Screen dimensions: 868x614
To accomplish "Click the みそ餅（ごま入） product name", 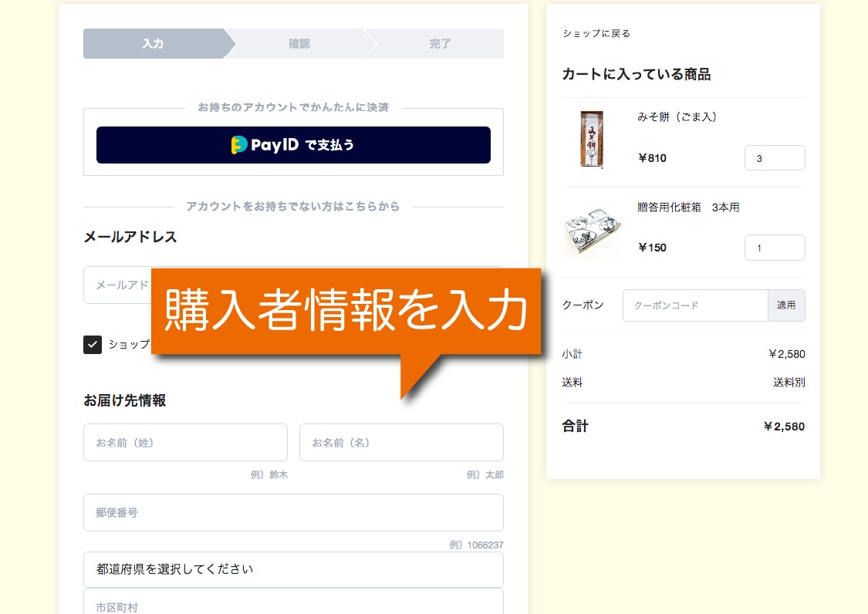I will coord(677,116).
